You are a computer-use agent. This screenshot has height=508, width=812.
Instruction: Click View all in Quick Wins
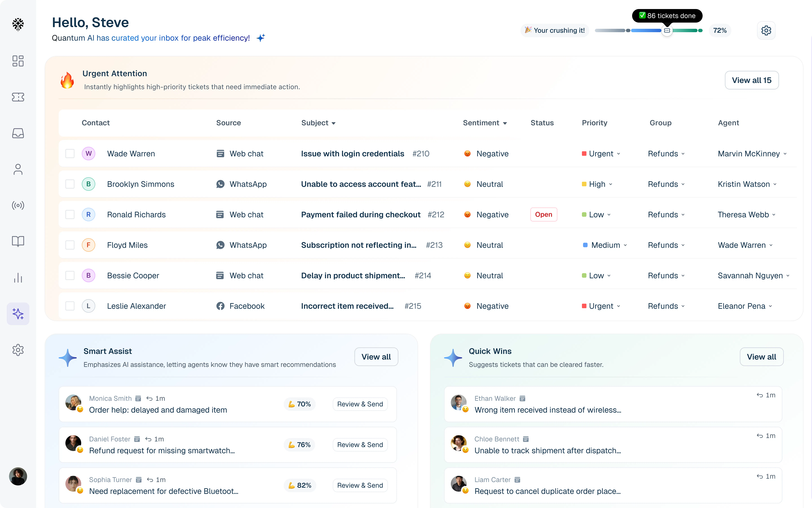[x=761, y=357]
